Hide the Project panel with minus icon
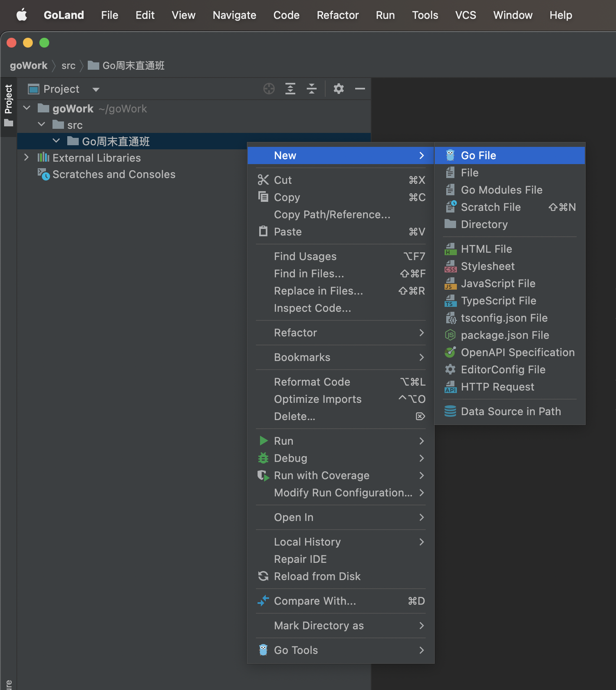The width and height of the screenshot is (616, 690). pyautogui.click(x=360, y=89)
